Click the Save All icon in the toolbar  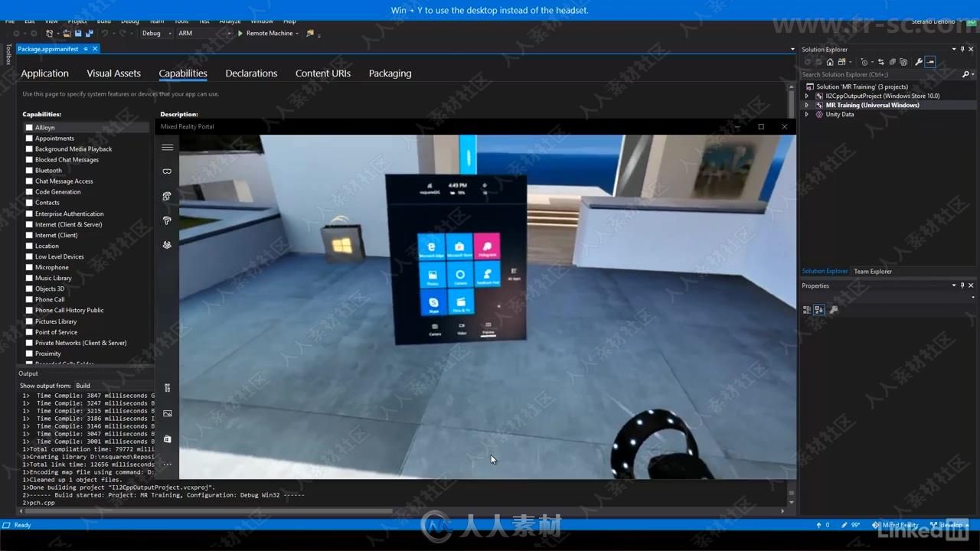click(89, 34)
